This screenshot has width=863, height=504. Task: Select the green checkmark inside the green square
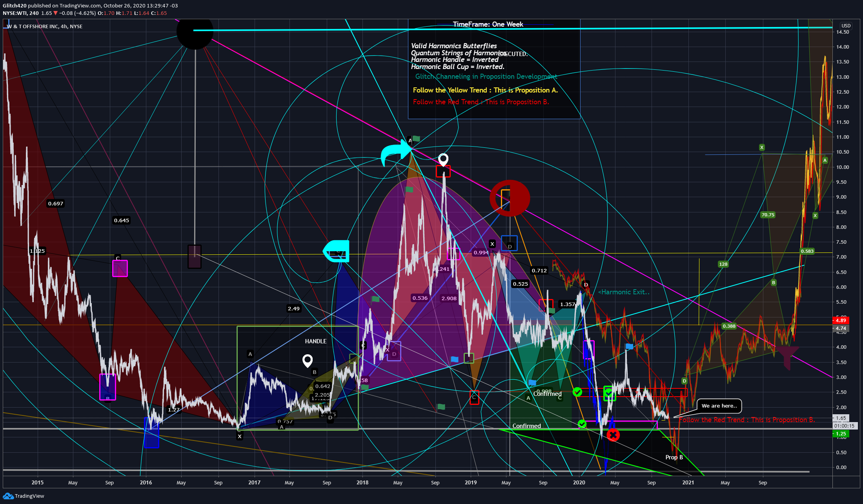click(x=609, y=392)
